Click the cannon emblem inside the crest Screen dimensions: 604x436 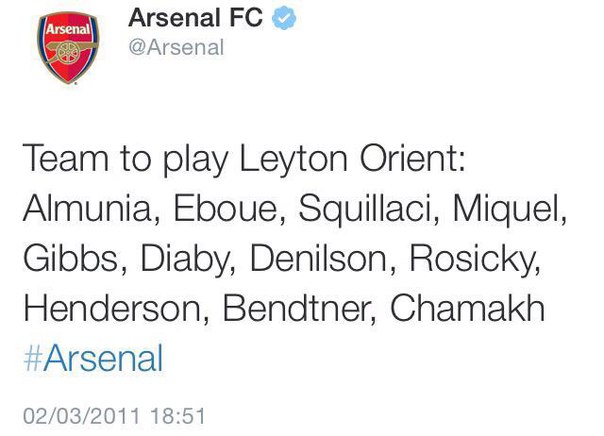(x=69, y=52)
